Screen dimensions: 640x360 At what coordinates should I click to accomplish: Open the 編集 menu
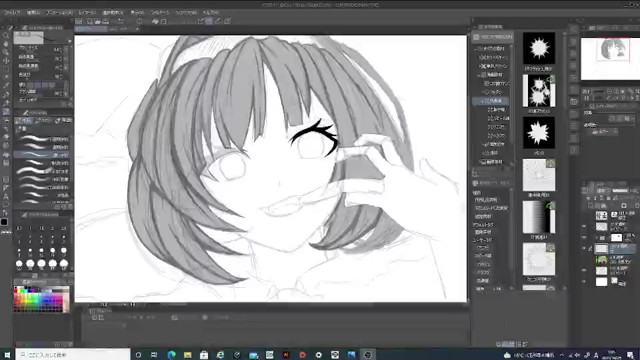33,13
